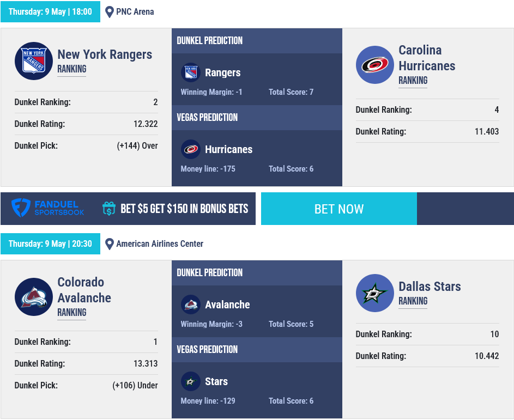514x420 pixels.
Task: Click small Hurricanes logo in Vegas Prediction
Action: coord(191,149)
